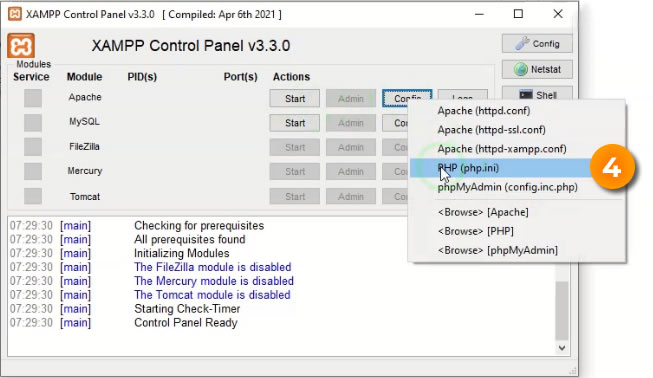Viewport: 653px width, 378px height.
Task: Click the Apache Admin button
Action: [x=351, y=99]
